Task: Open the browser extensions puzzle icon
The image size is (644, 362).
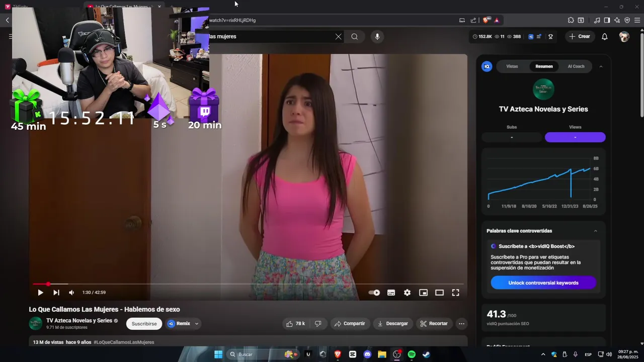Action: tap(571, 20)
